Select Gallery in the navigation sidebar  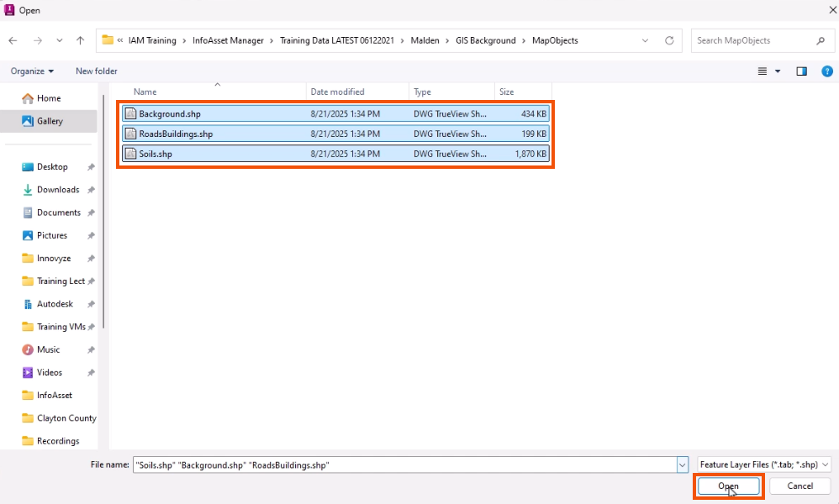(50, 121)
